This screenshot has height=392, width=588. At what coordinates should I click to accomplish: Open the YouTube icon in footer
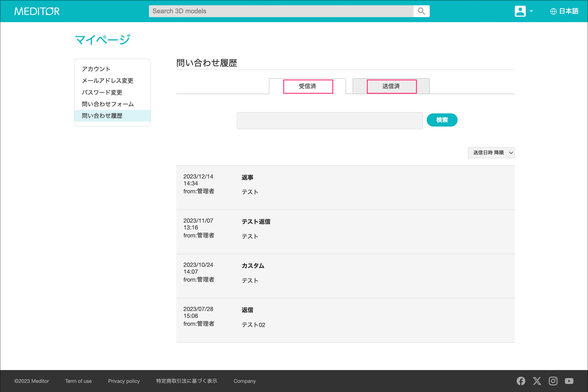coord(569,381)
